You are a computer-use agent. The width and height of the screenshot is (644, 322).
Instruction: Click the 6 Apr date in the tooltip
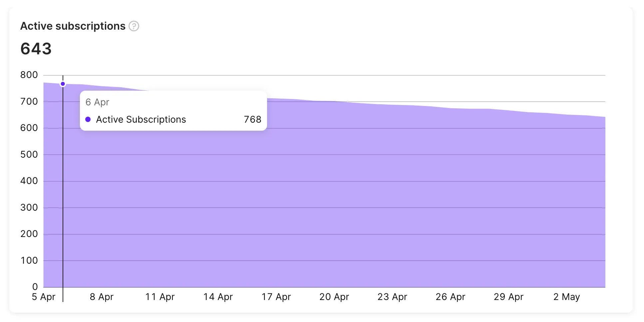coord(97,102)
